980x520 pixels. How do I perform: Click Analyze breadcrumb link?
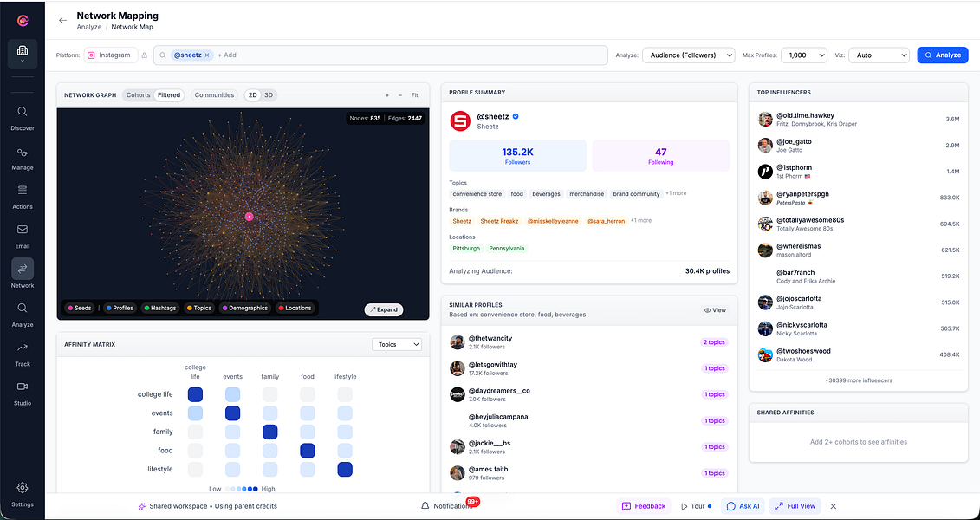click(88, 28)
